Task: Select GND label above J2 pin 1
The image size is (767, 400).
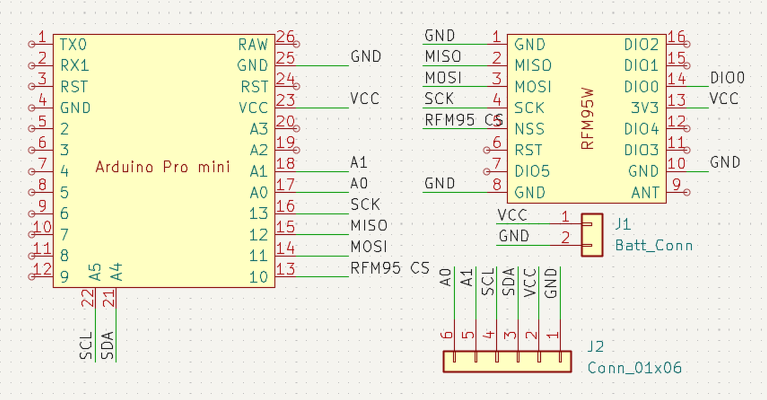Action: coord(551,283)
